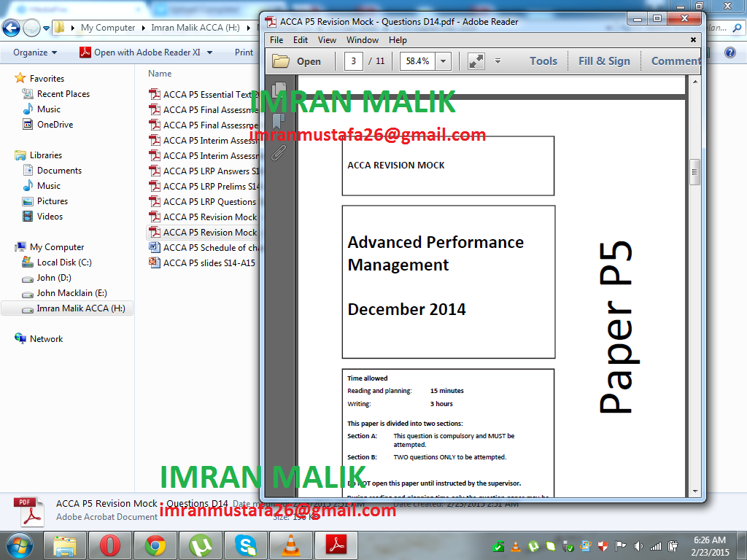Open recent locations dropdown in Explorer

tap(46, 28)
